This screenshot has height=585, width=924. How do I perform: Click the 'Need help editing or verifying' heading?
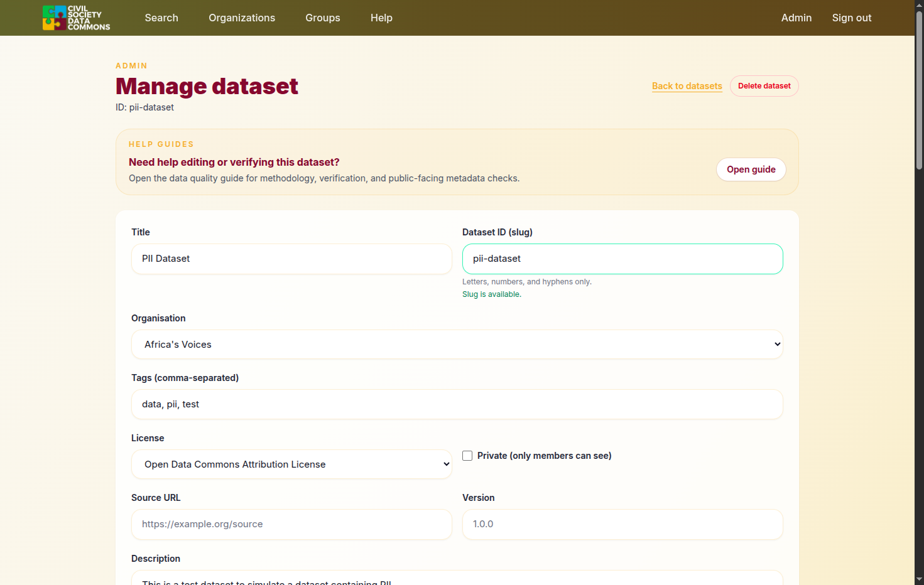234,162
